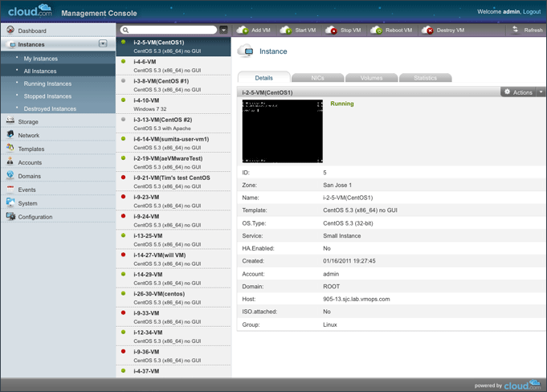Select i-6-14-VM(sumita-user-vm1) in the list
This screenshot has width=547, height=392.
pyautogui.click(x=173, y=143)
